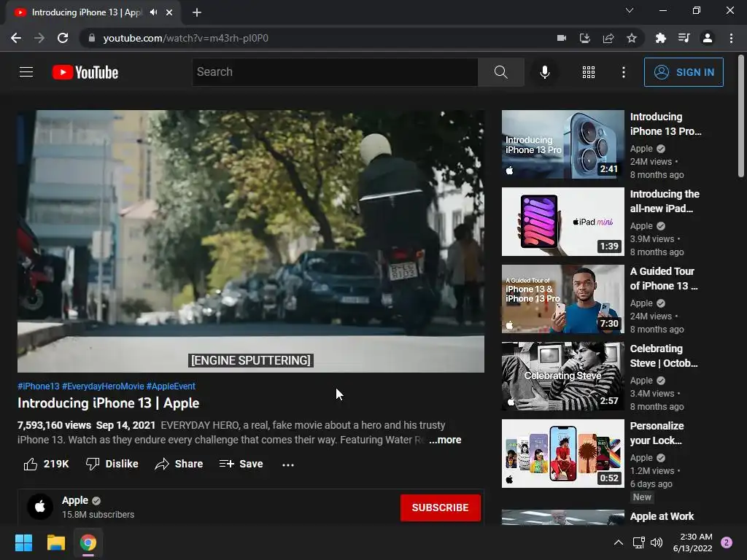
Task: Open Chrome tab search chevron
Action: (630, 10)
